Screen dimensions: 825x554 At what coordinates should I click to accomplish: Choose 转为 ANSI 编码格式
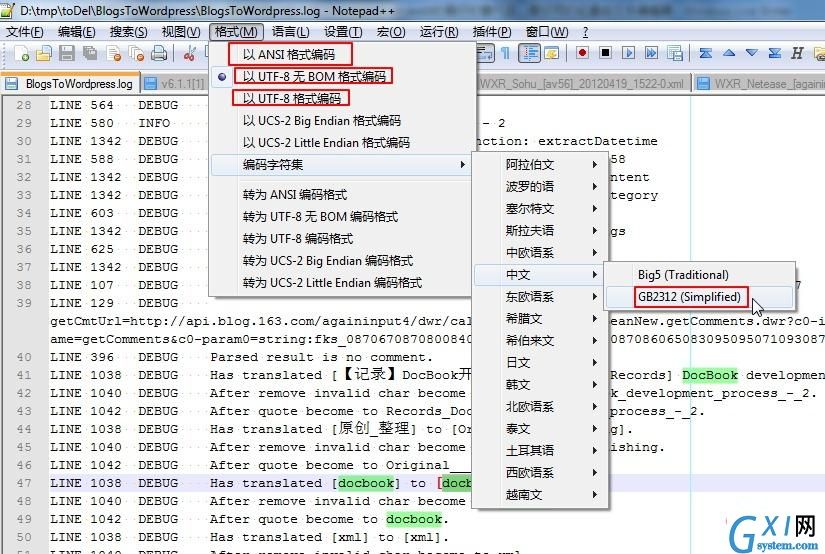[341, 195]
